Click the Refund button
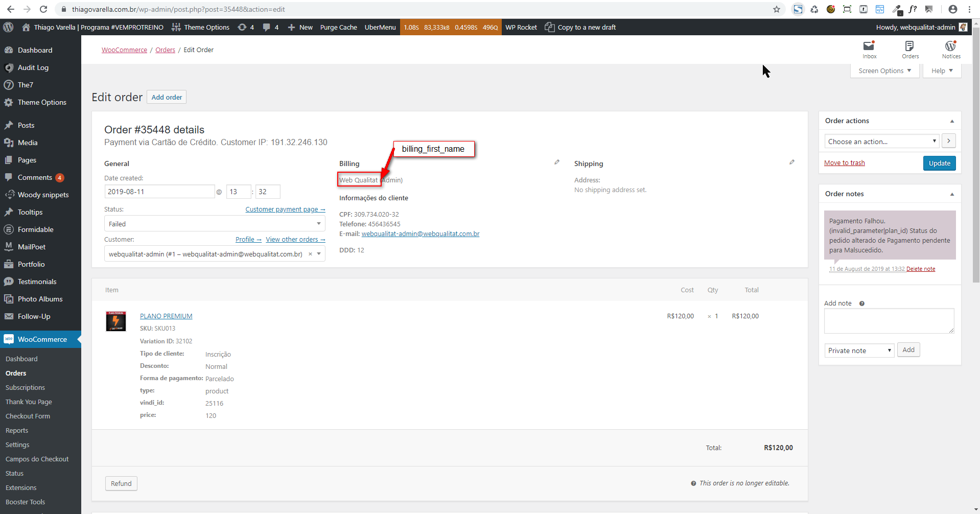This screenshot has width=980, height=514. point(121,483)
